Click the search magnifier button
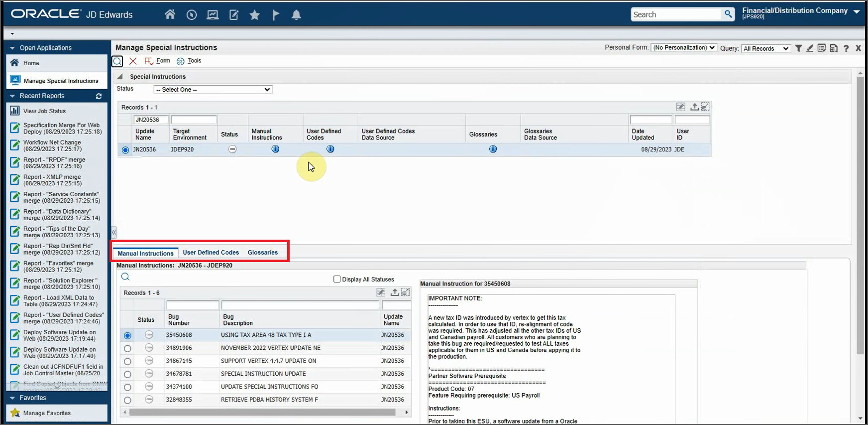Viewport: 868px width, 425px height. click(728, 14)
